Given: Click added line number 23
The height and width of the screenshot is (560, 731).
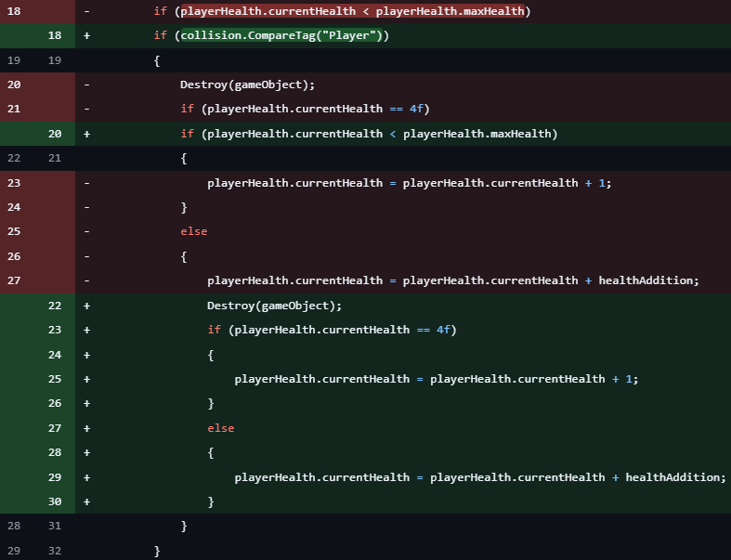Looking at the screenshot, I should click(55, 330).
